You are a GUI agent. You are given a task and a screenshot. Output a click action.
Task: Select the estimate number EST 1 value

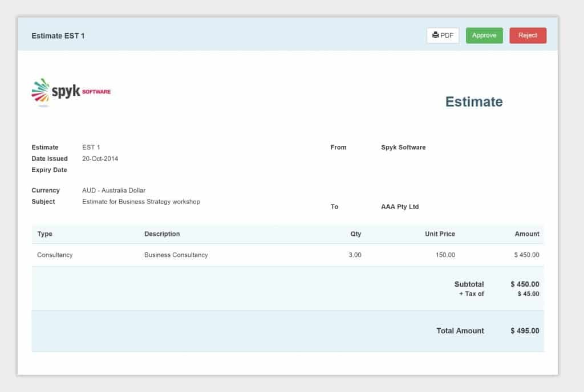coord(91,147)
